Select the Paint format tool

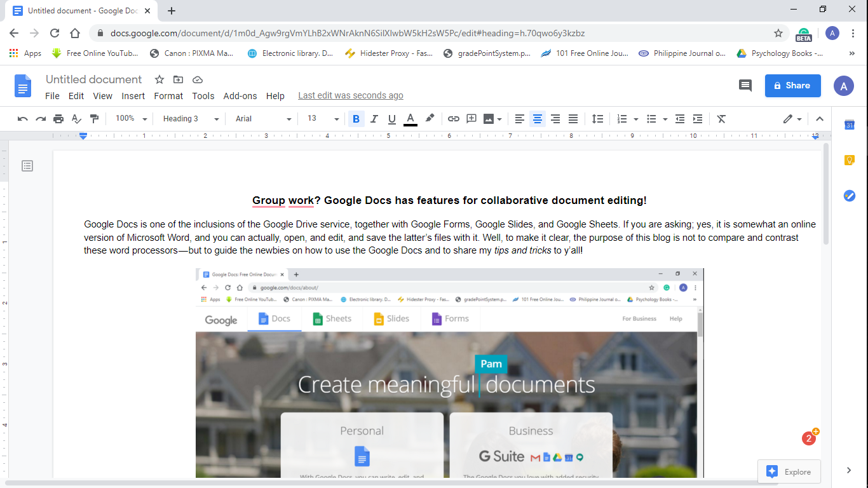[93, 119]
